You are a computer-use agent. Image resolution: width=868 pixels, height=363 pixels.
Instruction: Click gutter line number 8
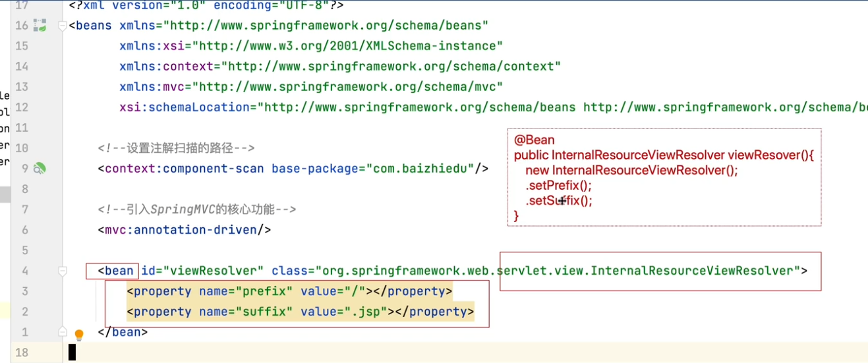pyautogui.click(x=25, y=189)
